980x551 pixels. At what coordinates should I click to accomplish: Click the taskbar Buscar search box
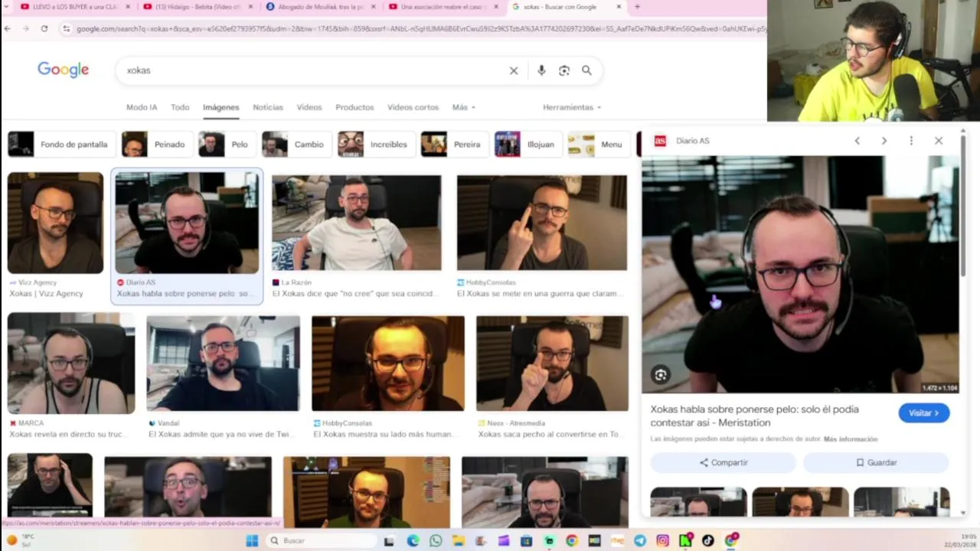(x=319, y=541)
